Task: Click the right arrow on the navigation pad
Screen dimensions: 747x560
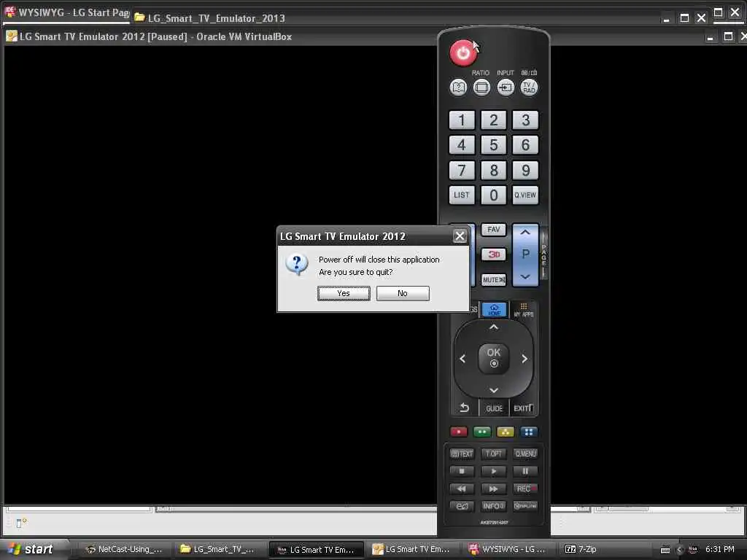Action: [525, 359]
